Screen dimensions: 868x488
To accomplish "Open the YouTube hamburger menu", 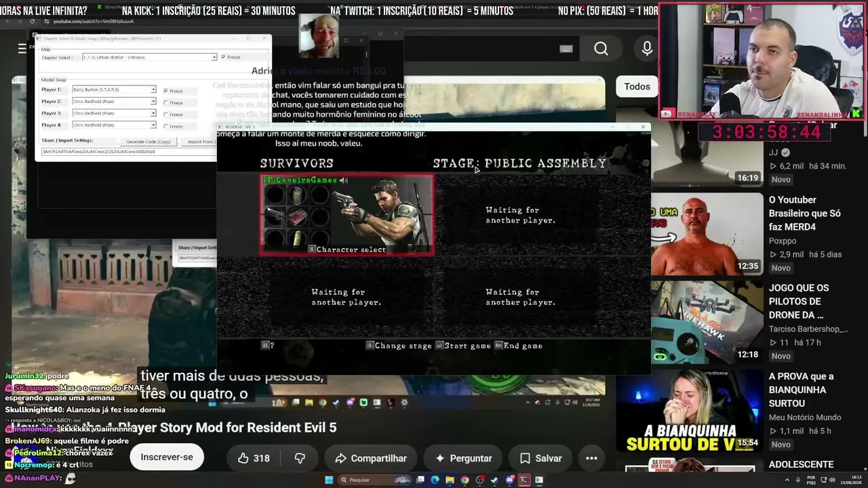I will pyautogui.click(x=22, y=48).
